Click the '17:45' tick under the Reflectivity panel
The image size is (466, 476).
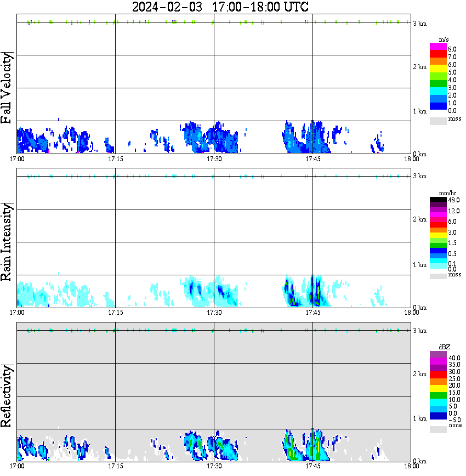click(x=312, y=466)
